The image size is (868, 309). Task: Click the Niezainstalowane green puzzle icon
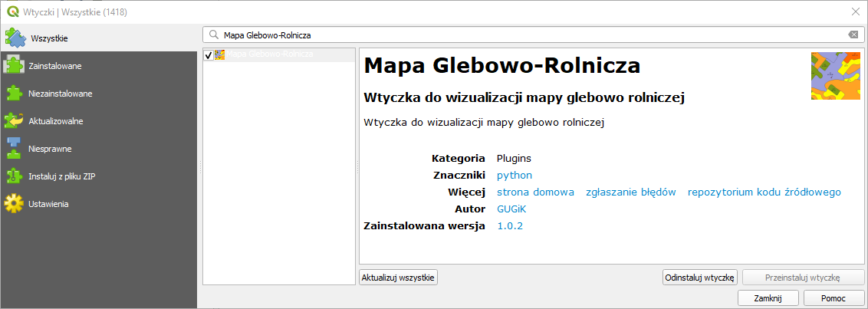coord(14,93)
